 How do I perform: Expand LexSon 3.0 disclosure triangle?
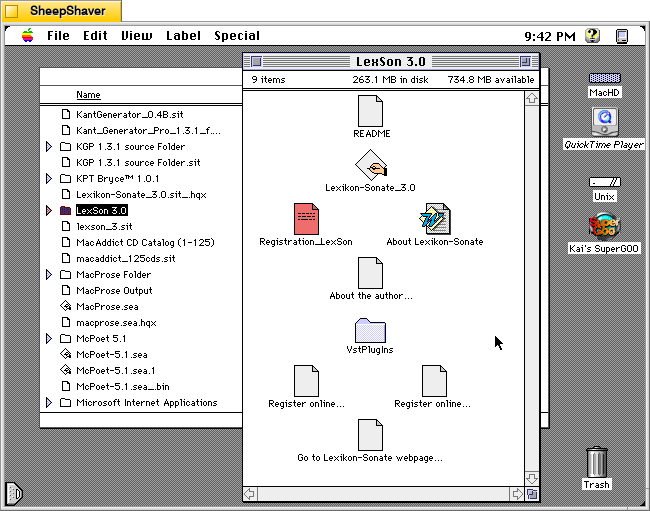pyautogui.click(x=49, y=211)
